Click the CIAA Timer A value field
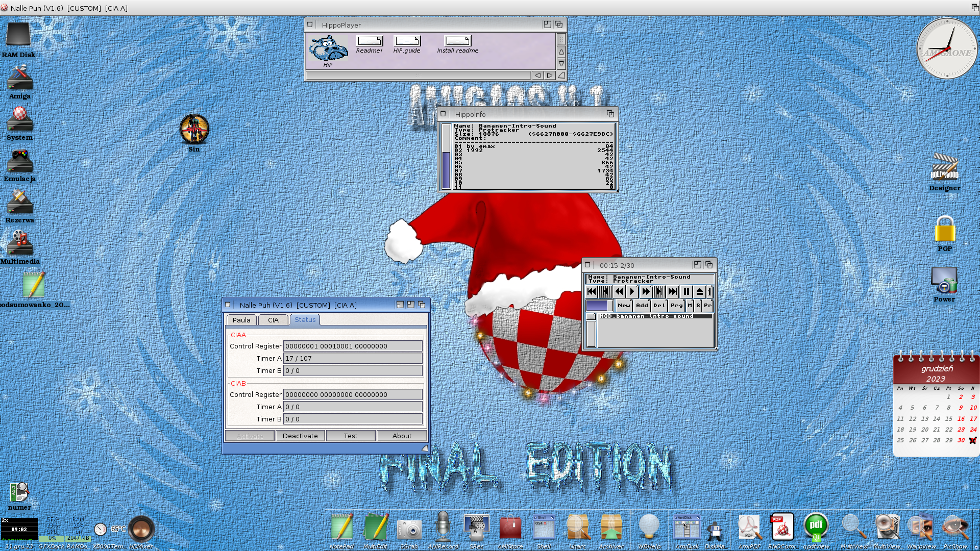 click(x=353, y=358)
